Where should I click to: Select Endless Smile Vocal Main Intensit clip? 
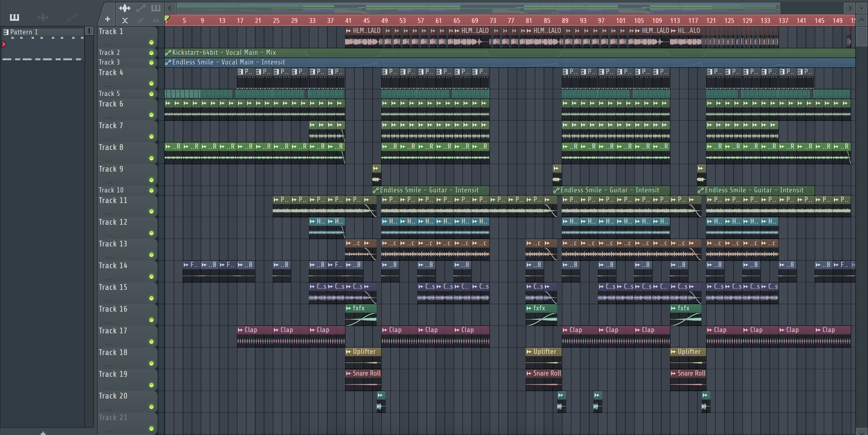pos(510,62)
